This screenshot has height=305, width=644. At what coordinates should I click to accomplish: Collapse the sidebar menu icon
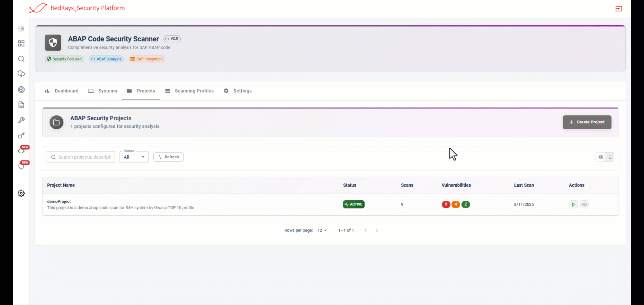pos(21,28)
